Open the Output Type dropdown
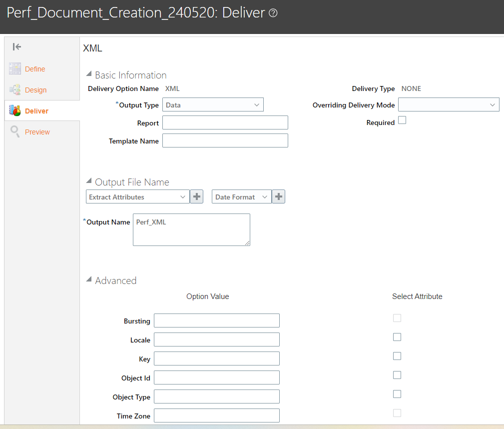This screenshot has width=504, height=429. coord(213,105)
